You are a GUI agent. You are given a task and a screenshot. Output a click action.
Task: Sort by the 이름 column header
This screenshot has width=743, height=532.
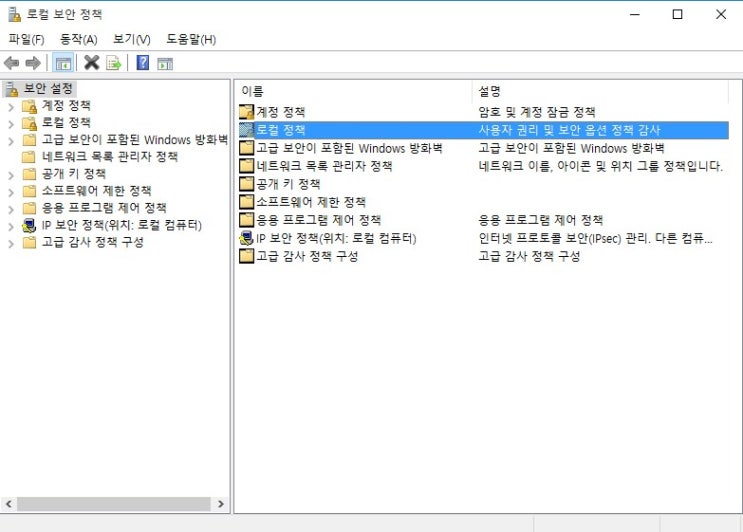(353, 91)
